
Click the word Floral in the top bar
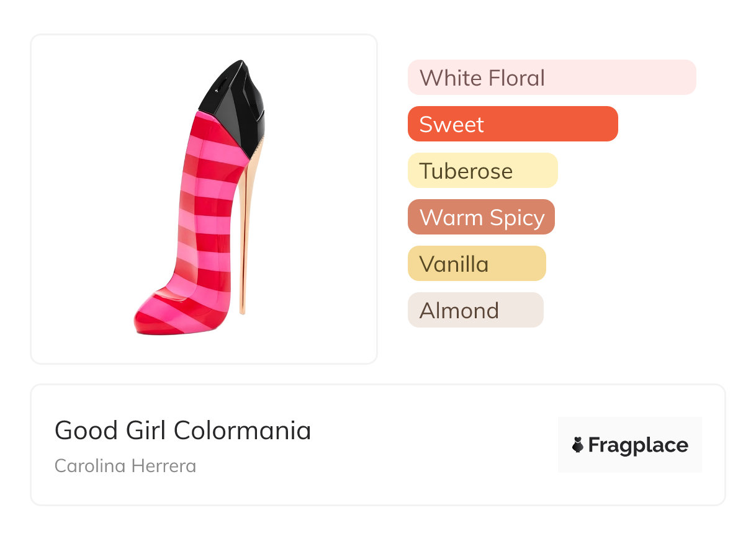(515, 78)
